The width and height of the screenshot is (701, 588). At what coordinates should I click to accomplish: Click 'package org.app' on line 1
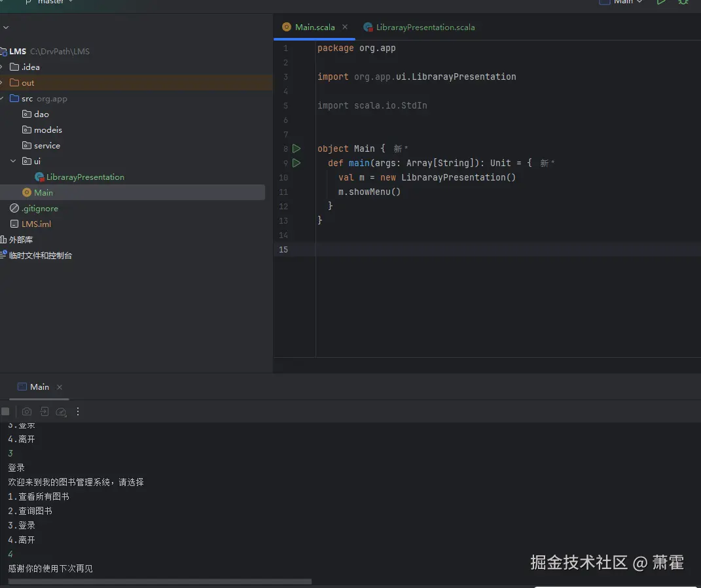356,48
